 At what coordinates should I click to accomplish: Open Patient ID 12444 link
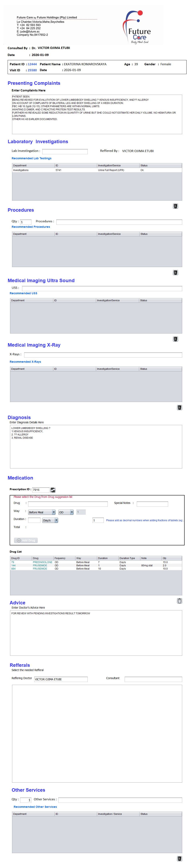(32, 64)
